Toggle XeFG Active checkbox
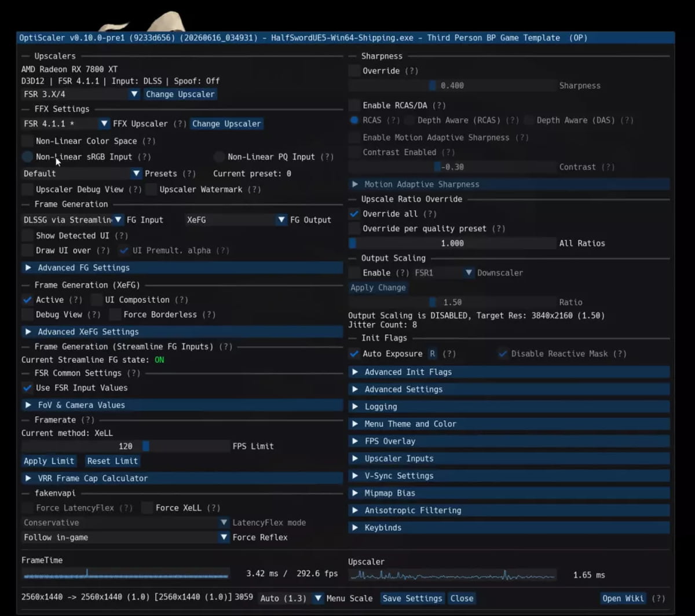Image resolution: width=695 pixels, height=616 pixels. (27, 299)
